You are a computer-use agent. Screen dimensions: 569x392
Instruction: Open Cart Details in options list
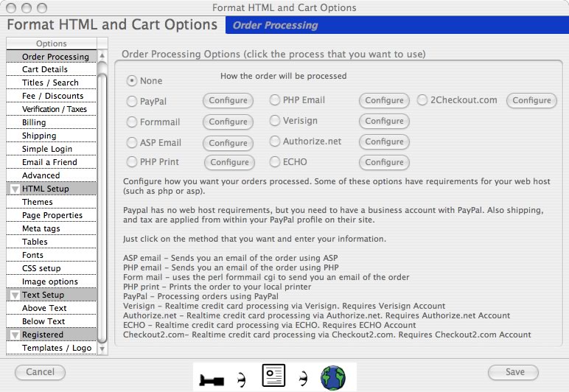pyautogui.click(x=52, y=69)
